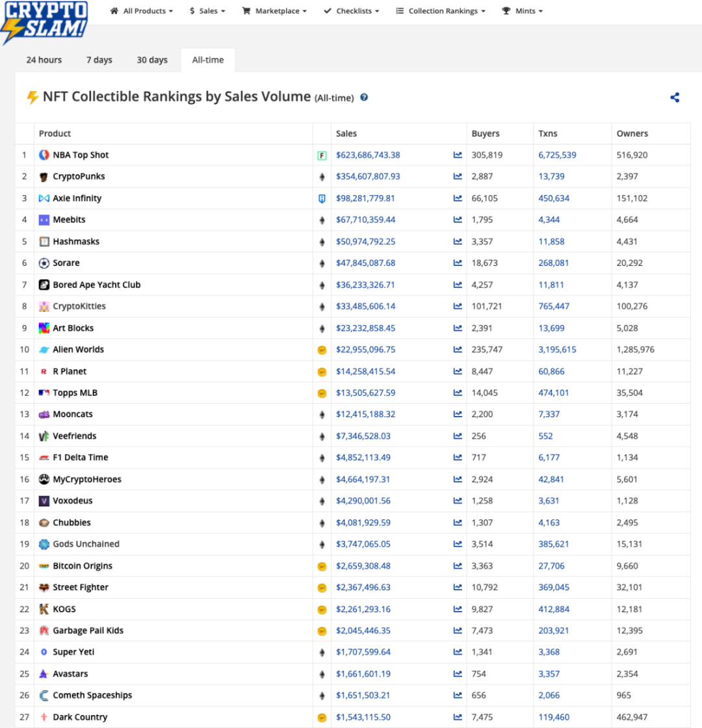Screen dimensions: 702x728
Task: Click the Ronin icon in Axie Infinity row
Action: (322, 199)
